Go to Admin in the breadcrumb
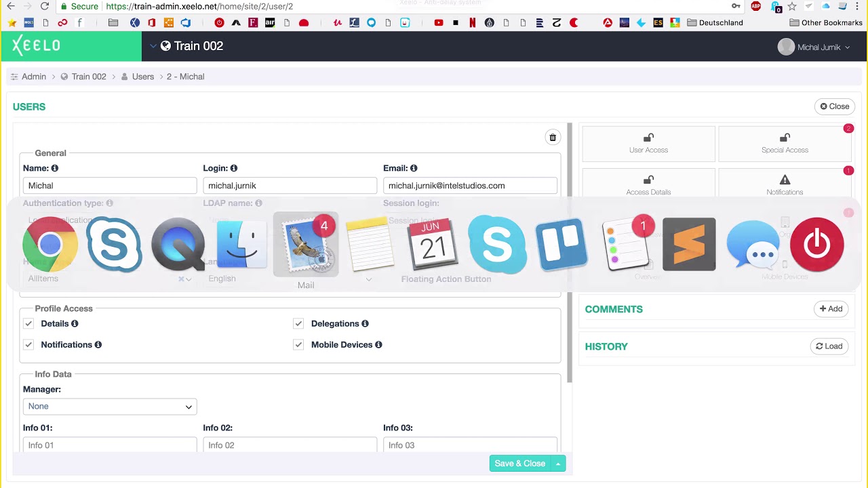This screenshot has height=488, width=868. coord(33,77)
